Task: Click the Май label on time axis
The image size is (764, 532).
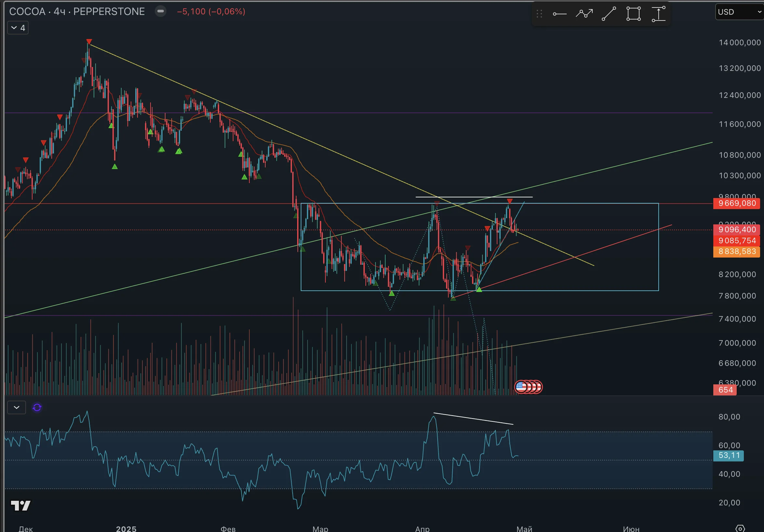Action: coord(524,529)
